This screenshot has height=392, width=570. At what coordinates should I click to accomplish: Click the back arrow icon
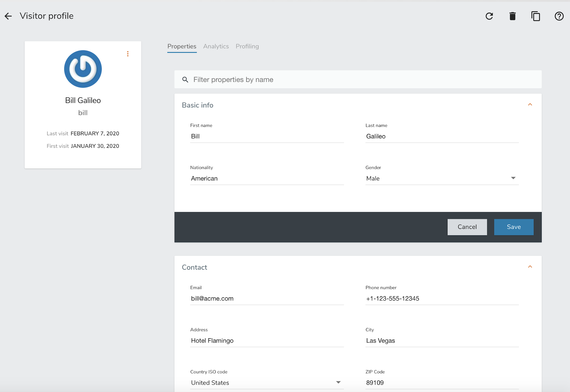8,16
